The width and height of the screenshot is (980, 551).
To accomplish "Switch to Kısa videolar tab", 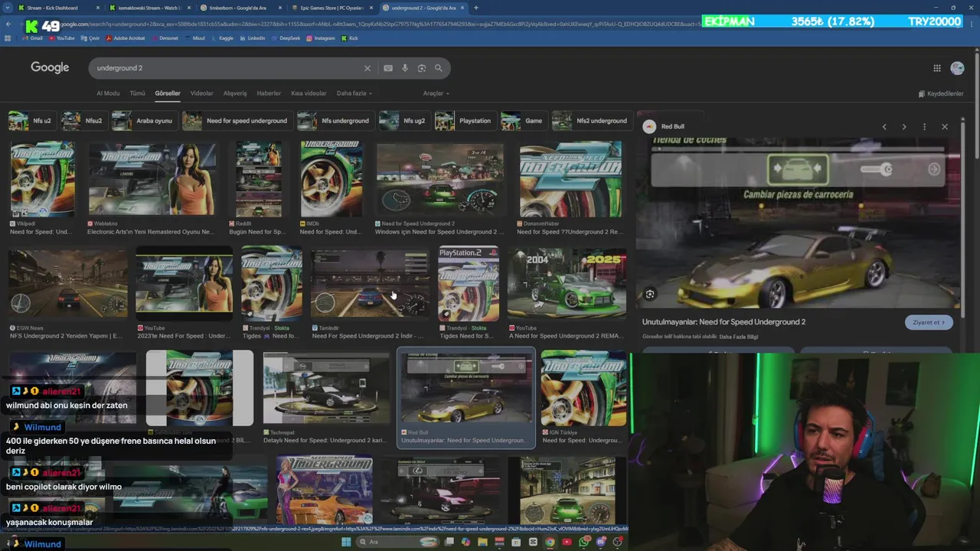I will 309,93.
